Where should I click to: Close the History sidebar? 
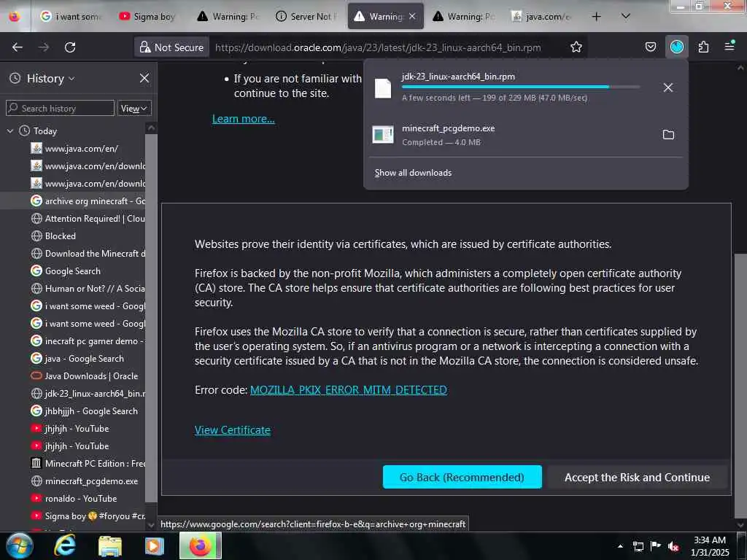pyautogui.click(x=144, y=78)
